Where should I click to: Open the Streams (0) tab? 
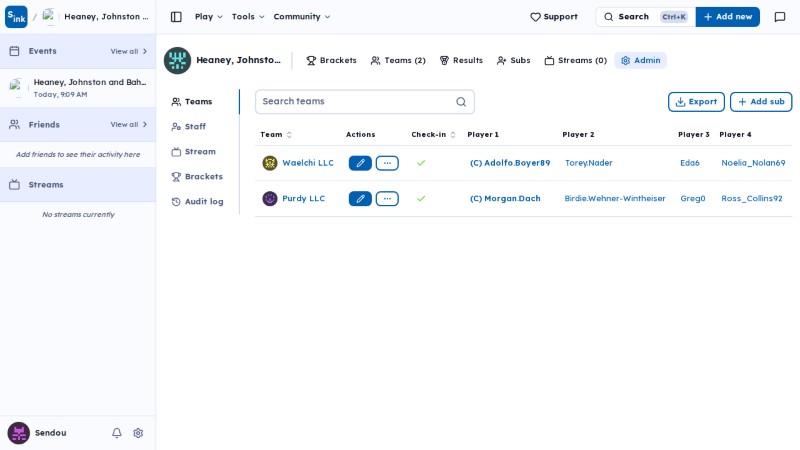tap(576, 60)
